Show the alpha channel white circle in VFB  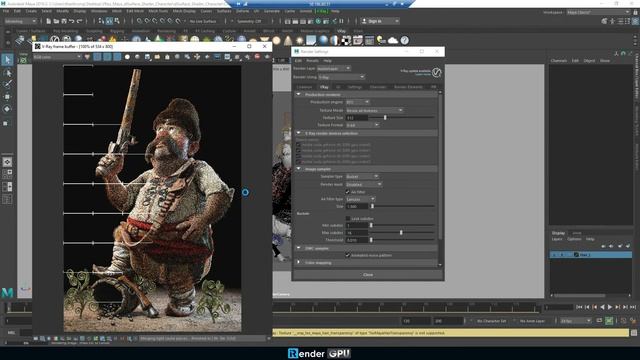click(x=127, y=57)
